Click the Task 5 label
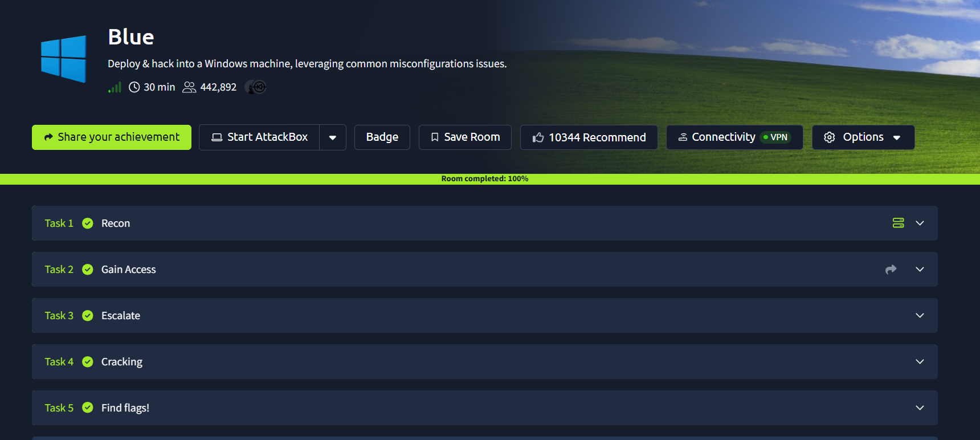Screen dimensions: 980x440 [x=59, y=408]
